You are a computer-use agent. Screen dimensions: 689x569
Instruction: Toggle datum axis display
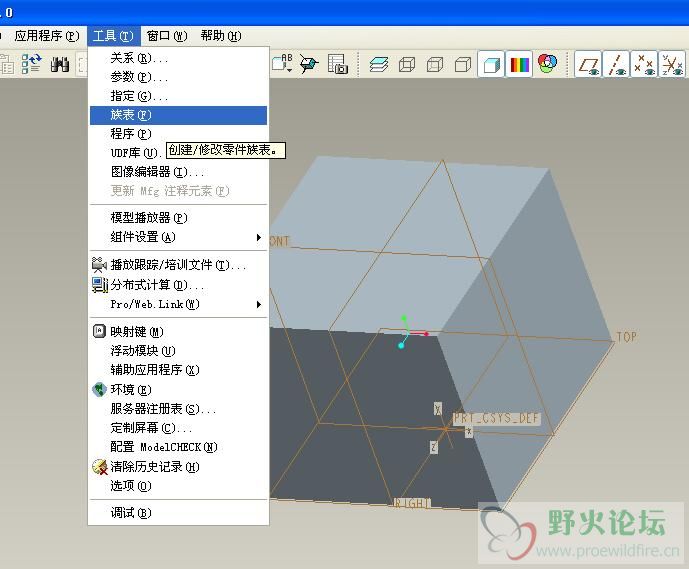coord(616,65)
